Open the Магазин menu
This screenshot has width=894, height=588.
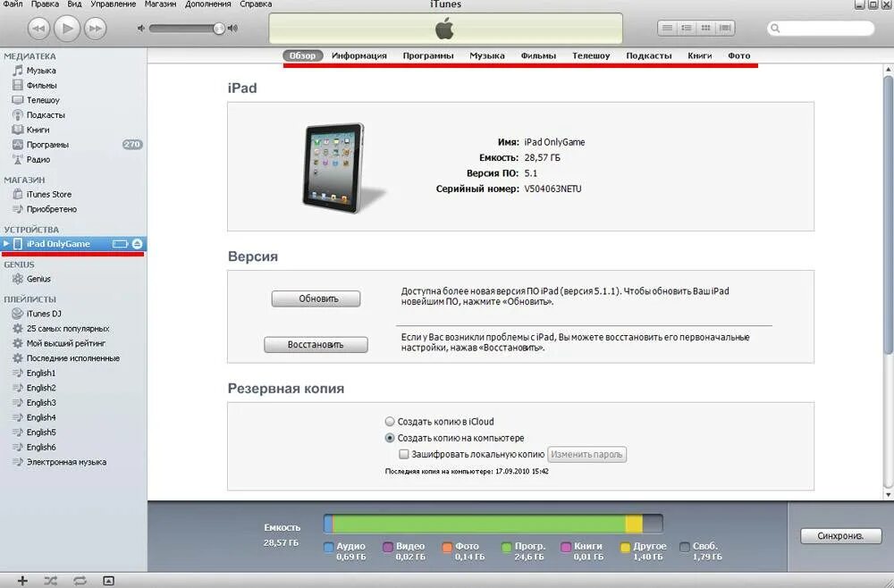tap(160, 4)
